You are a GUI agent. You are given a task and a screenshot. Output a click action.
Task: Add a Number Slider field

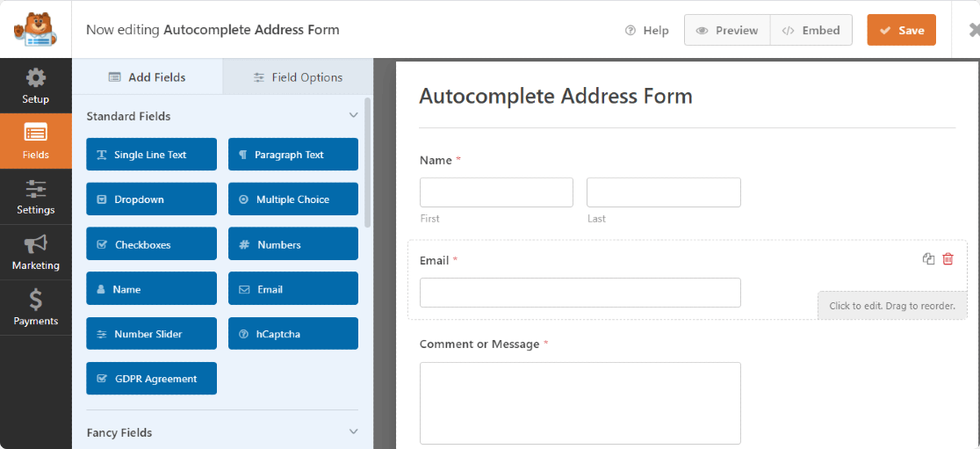click(151, 334)
